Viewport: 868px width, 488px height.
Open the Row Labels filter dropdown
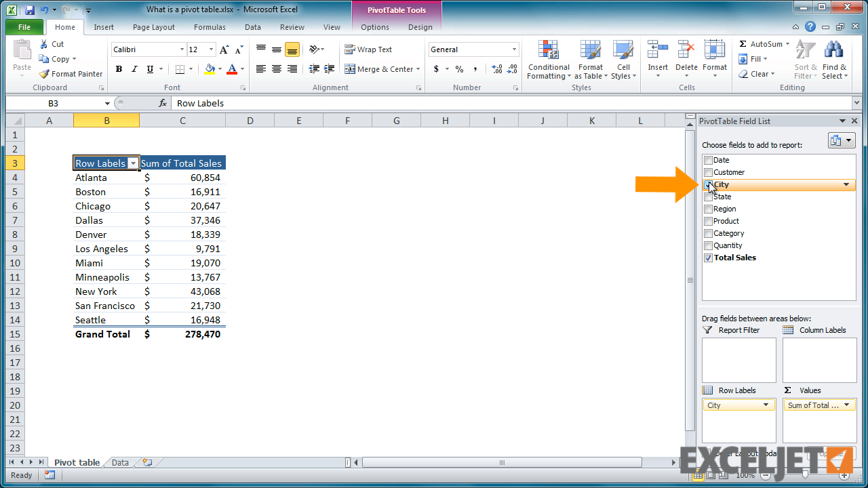pos(134,163)
